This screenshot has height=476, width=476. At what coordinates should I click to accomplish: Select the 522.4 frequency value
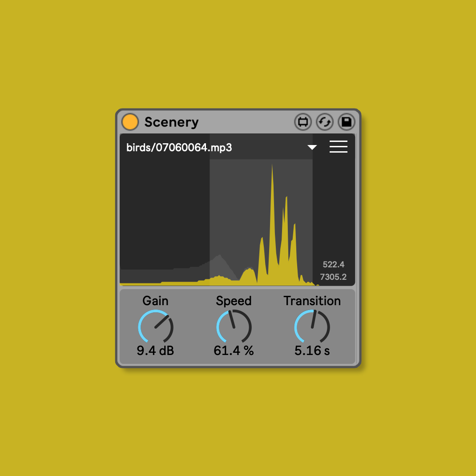pyautogui.click(x=333, y=265)
